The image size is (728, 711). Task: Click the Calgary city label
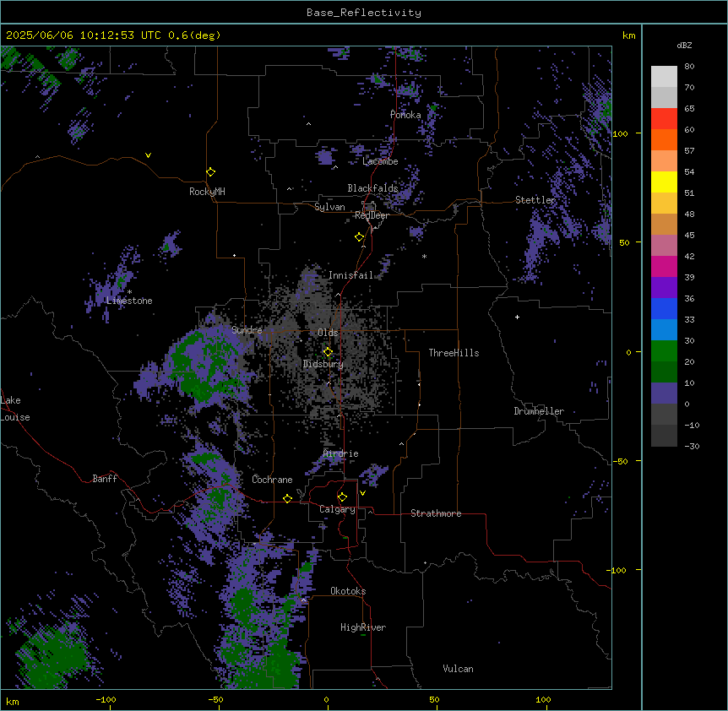coord(337,509)
